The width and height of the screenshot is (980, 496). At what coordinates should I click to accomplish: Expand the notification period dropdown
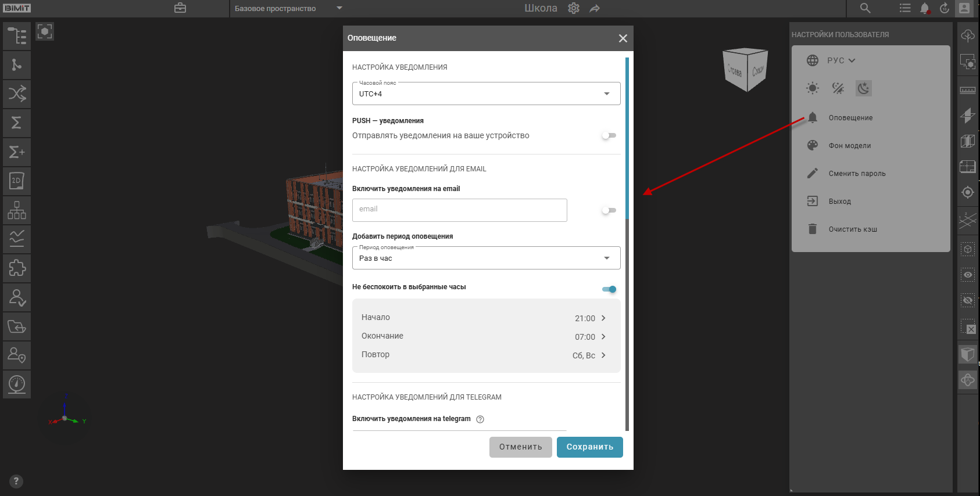tap(486, 258)
